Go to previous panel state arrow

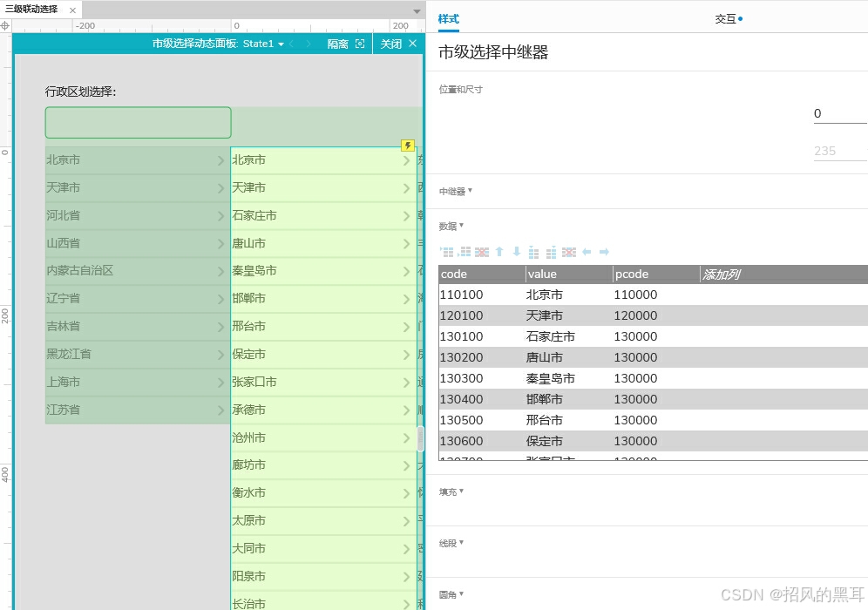[292, 44]
